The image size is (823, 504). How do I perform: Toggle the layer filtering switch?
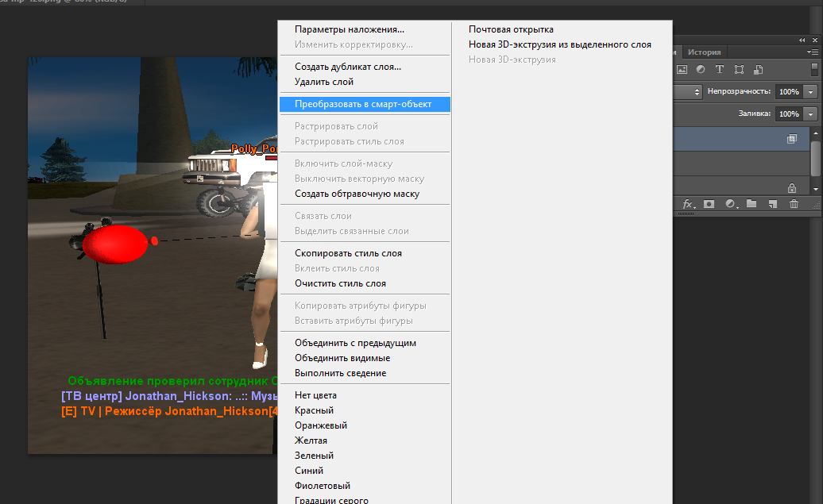(814, 69)
